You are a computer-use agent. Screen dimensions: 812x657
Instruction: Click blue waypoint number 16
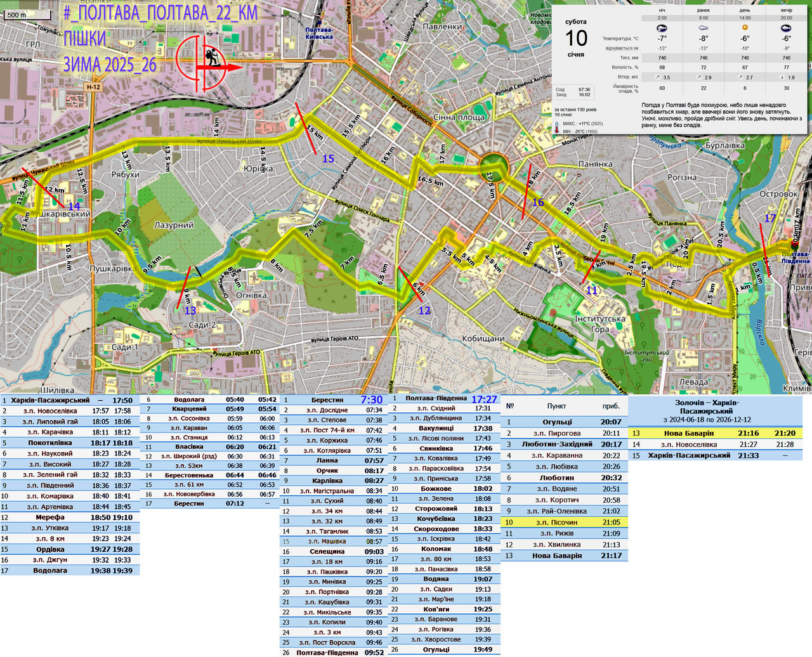click(538, 202)
